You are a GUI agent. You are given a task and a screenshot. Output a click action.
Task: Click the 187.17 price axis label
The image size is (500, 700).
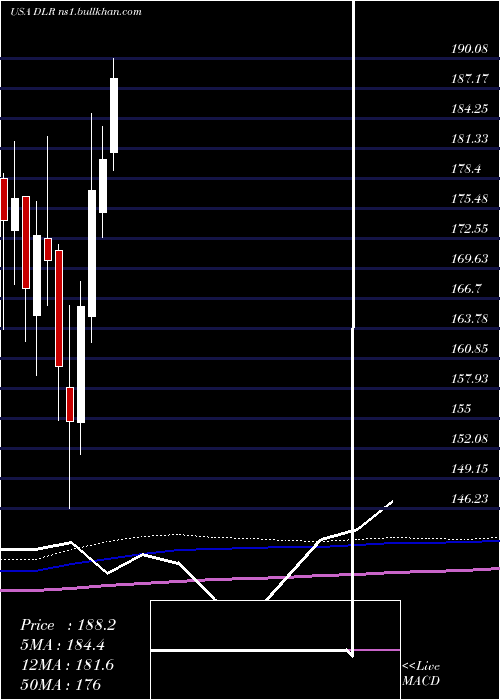click(469, 79)
